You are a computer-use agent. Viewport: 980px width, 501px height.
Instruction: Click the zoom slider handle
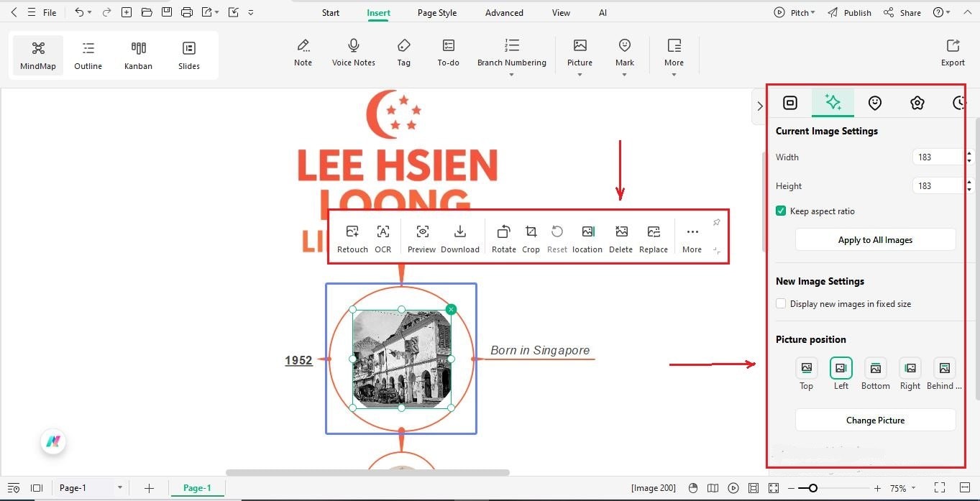(x=812, y=488)
